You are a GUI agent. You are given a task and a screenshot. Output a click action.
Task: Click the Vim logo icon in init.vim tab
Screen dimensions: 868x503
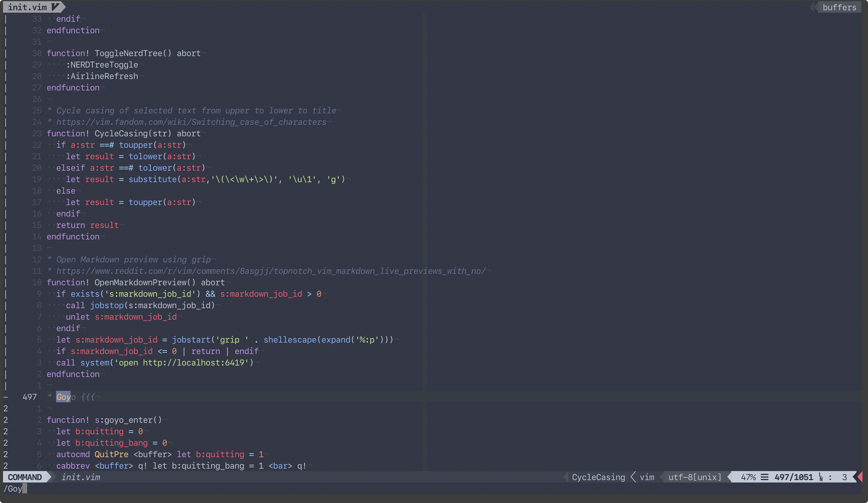pos(55,7)
